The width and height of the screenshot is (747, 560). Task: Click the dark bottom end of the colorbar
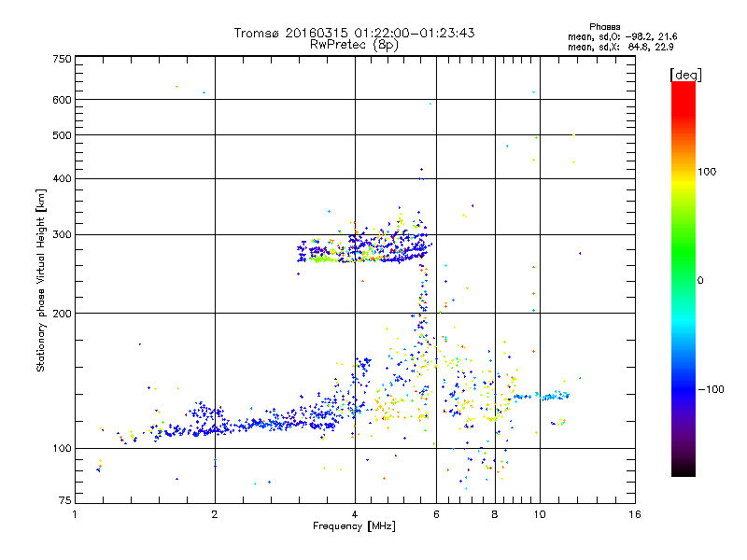click(684, 467)
